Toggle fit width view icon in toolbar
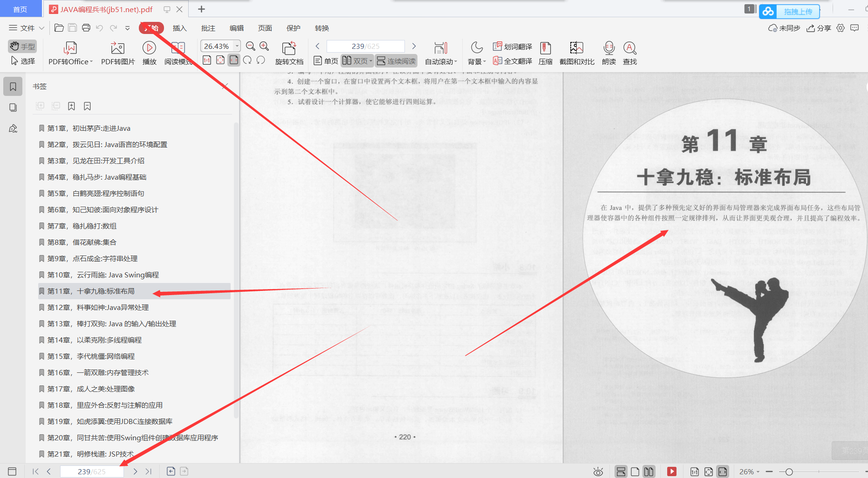Viewport: 868px width, 478px height. pyautogui.click(x=234, y=60)
